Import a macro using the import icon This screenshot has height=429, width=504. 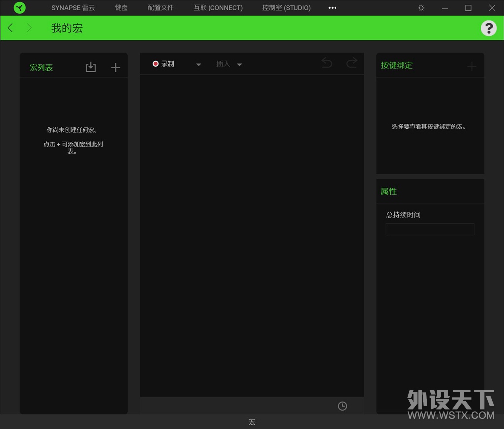pyautogui.click(x=91, y=67)
